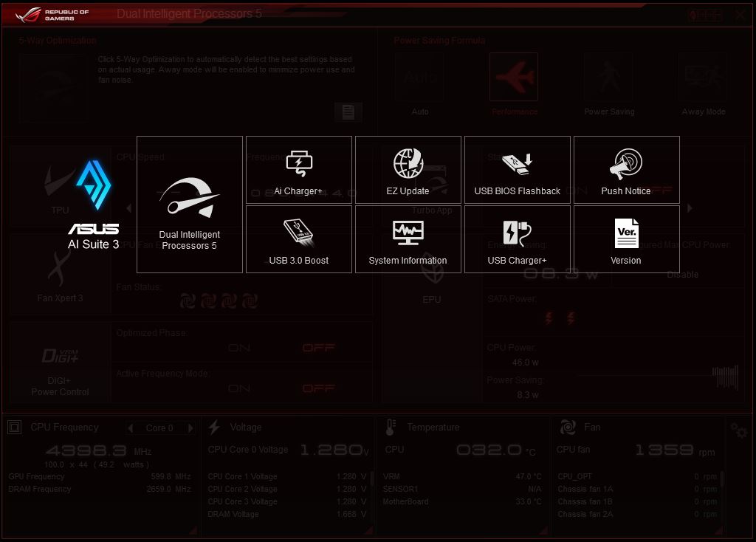Click the DRAM Frequency row

[100, 489]
